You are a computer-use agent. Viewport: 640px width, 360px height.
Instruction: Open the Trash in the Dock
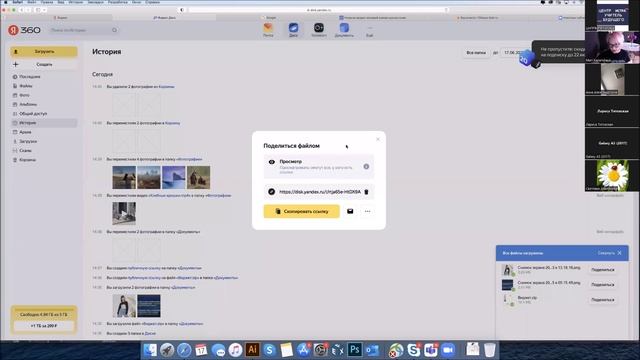[x=490, y=350]
